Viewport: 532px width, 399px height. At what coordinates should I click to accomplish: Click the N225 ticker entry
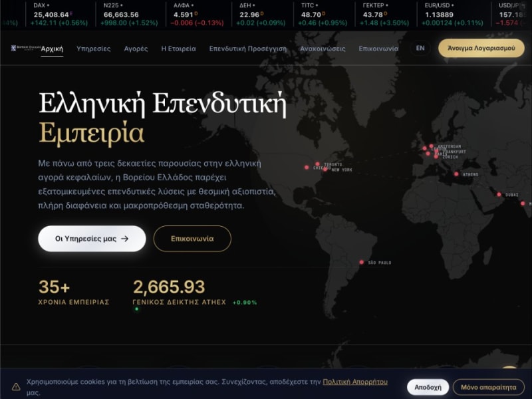point(129,14)
